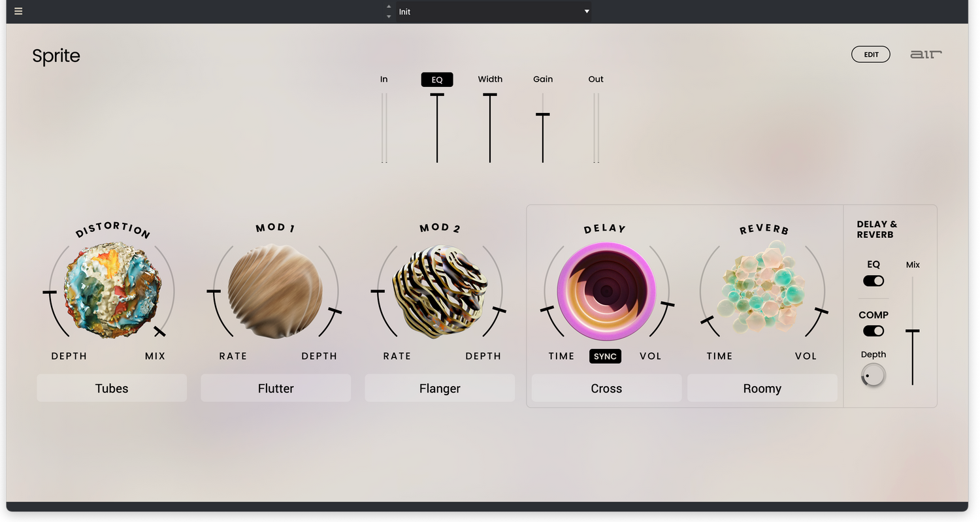
Task: Open the Tubes distortion type selector
Action: [112, 388]
